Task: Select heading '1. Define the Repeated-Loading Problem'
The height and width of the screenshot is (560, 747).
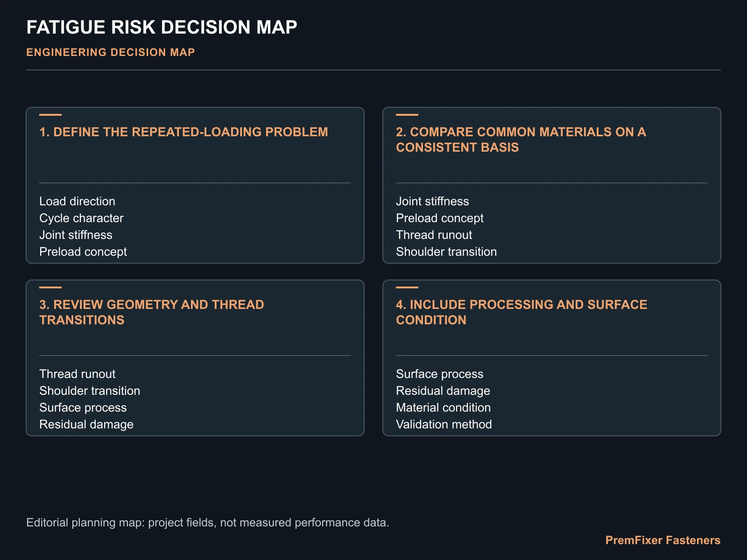Action: pos(183,132)
